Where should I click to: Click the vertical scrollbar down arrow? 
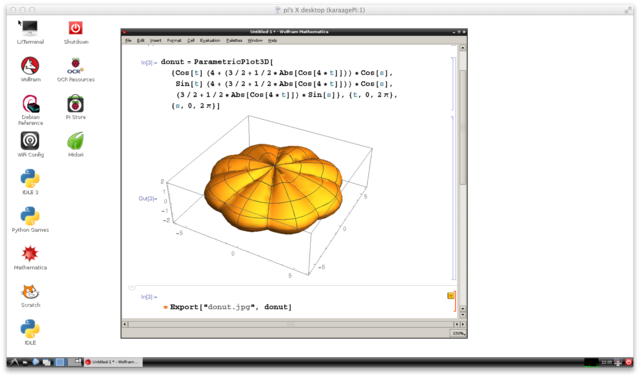click(462, 315)
